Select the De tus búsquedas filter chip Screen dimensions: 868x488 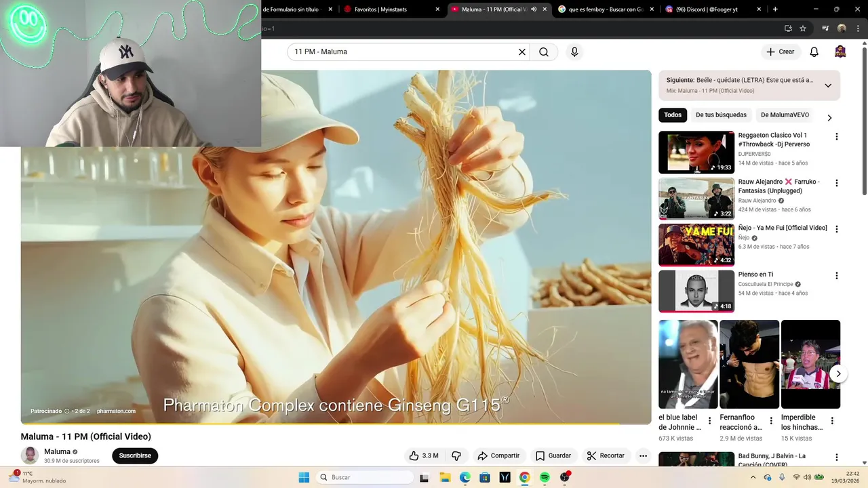[721, 115]
